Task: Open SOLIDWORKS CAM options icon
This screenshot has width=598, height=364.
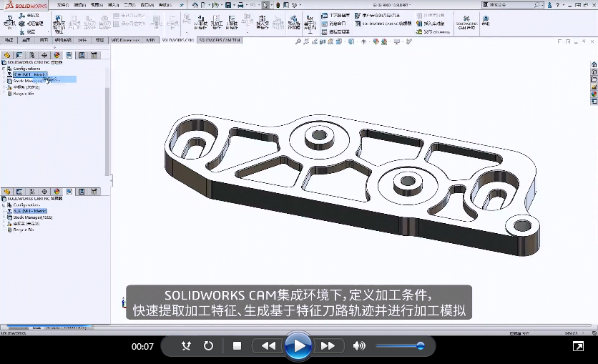Action: click(467, 22)
